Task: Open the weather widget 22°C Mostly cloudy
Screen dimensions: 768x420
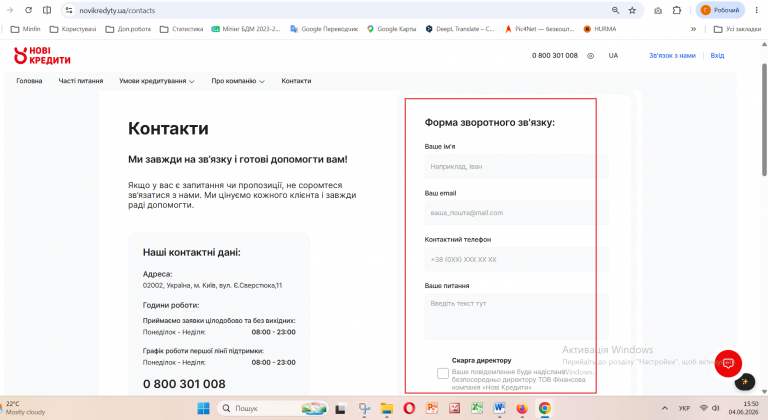Action: (24, 408)
